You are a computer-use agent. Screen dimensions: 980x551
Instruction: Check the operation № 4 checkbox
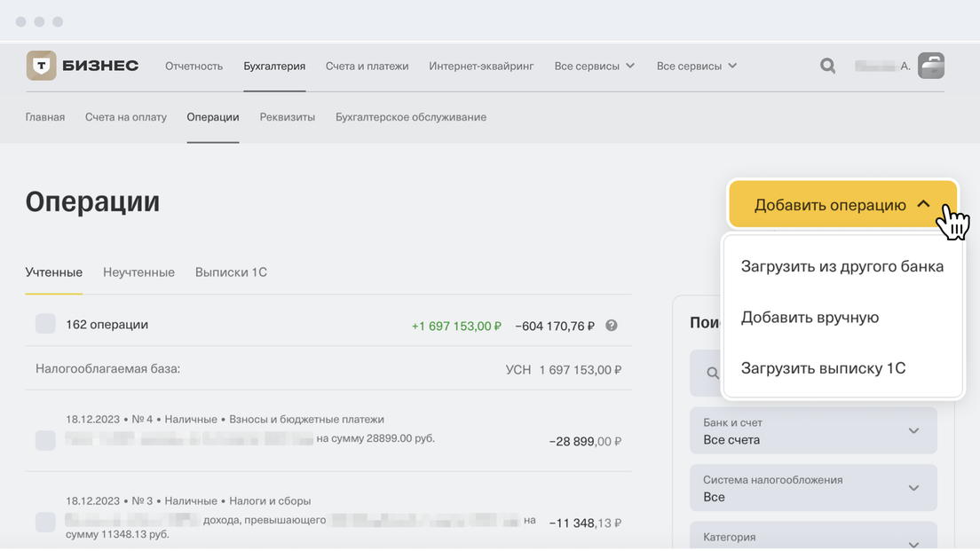[x=45, y=440]
